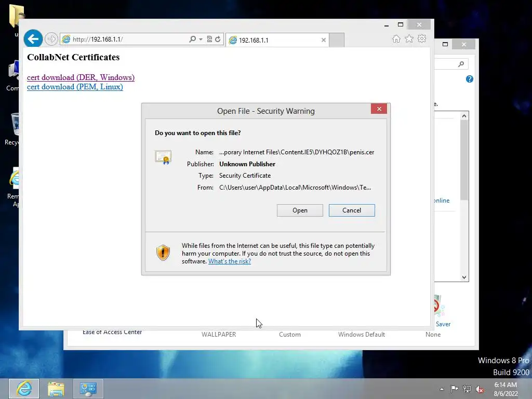Click the help question mark in the background window
The image size is (532, 399).
point(470,79)
